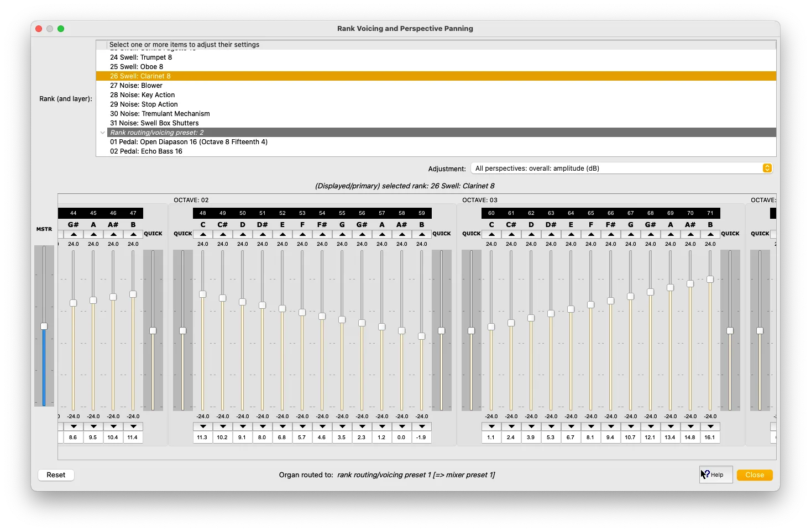Open Help for rank voicing
811x532 pixels.
tap(715, 475)
